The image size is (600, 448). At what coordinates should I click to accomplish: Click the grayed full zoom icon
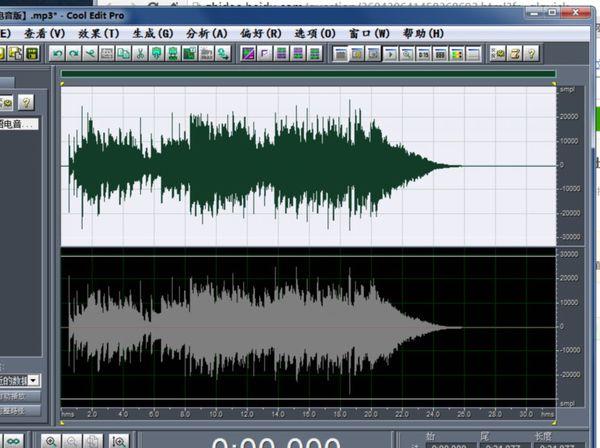[93, 441]
